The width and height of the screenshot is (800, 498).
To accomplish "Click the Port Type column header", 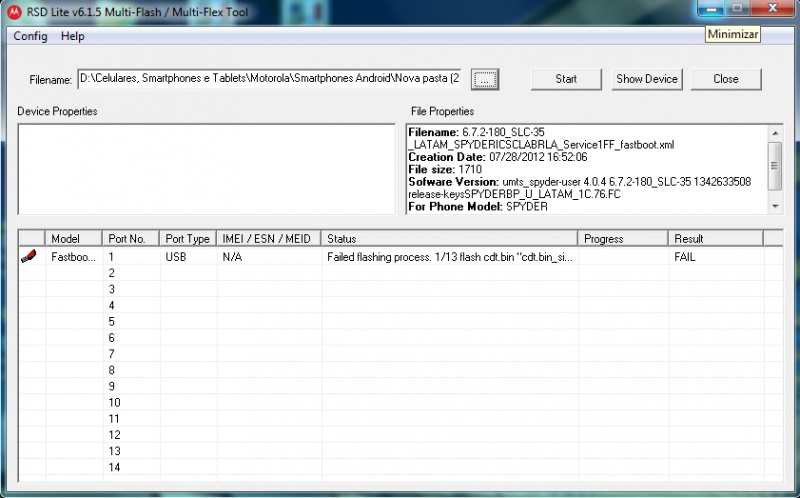I will point(188,238).
